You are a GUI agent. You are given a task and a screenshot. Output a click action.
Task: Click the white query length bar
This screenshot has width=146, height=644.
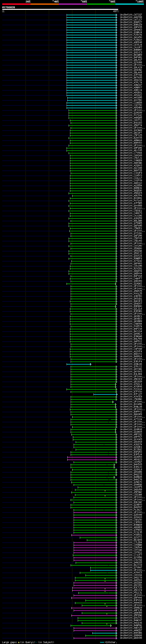point(60,10)
